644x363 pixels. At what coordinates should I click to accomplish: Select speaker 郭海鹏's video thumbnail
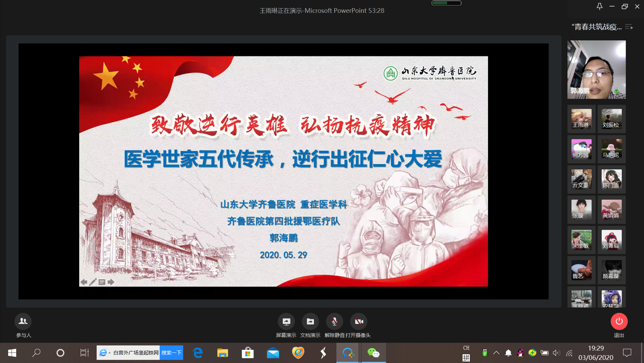[596, 70]
